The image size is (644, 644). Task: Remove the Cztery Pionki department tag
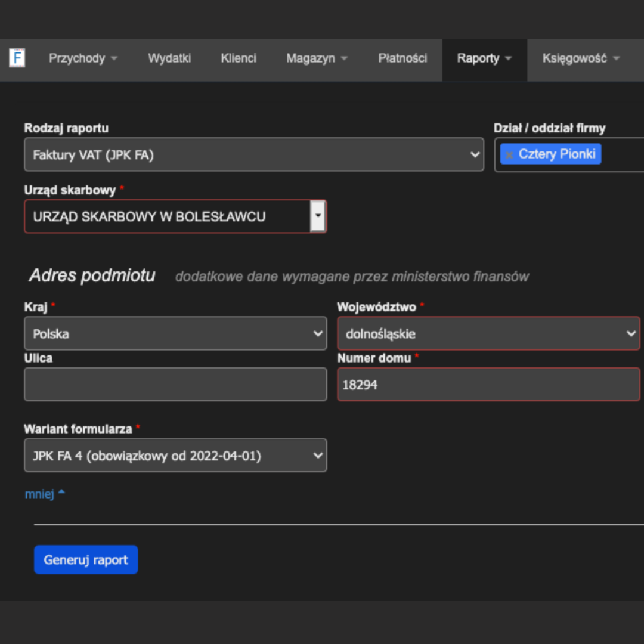tap(509, 155)
